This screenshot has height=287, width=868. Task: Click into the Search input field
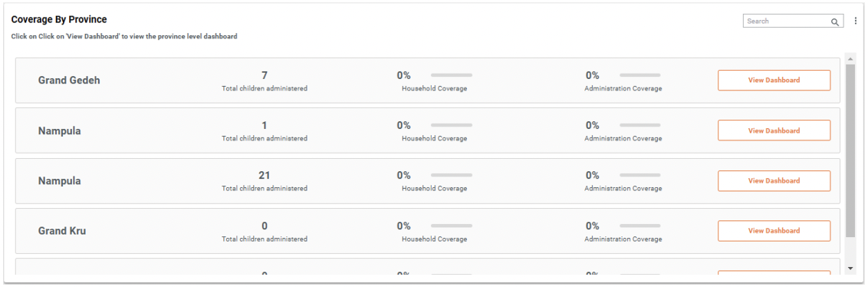tap(787, 21)
